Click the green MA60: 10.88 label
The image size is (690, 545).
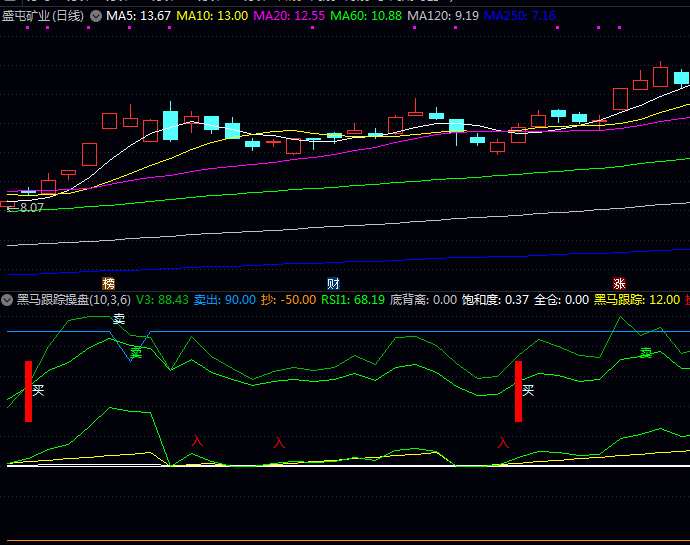click(x=366, y=17)
